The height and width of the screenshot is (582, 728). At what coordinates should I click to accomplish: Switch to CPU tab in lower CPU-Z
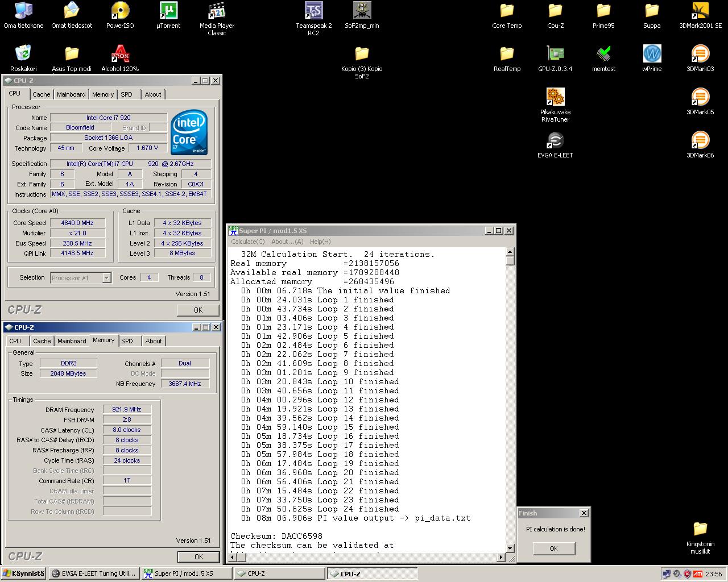(x=15, y=341)
